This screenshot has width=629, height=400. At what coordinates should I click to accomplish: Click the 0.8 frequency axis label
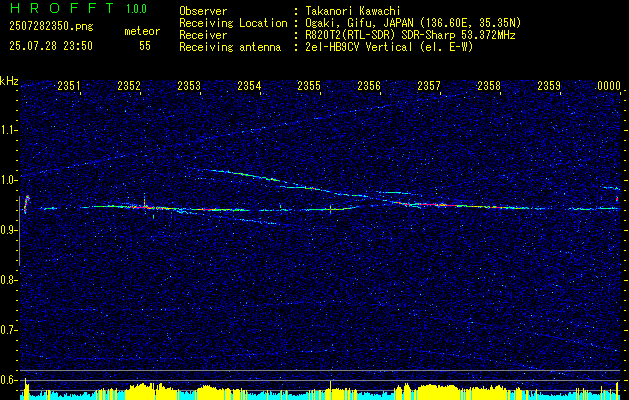pos(8,280)
